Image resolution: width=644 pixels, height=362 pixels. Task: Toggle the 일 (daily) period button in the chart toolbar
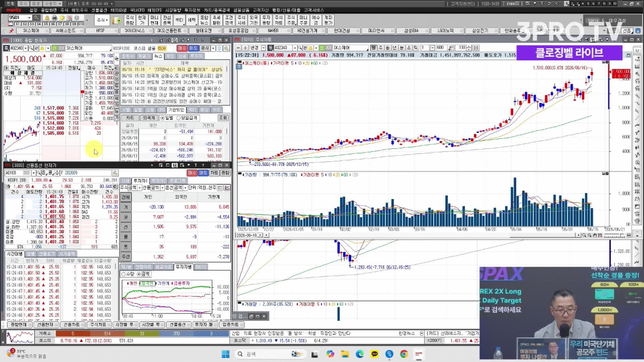[x=374, y=48]
